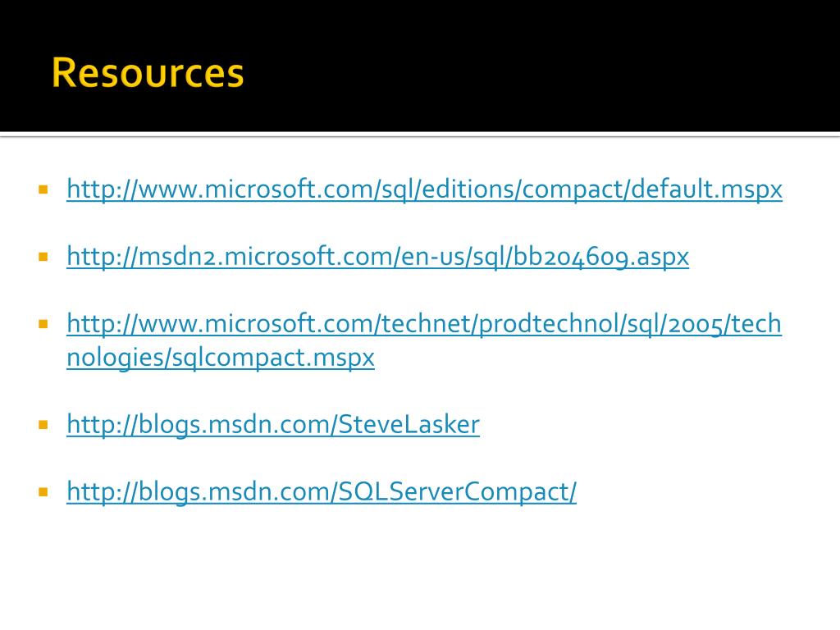Image resolution: width=840 pixels, height=630 pixels.
Task: Click the orange bullet beside the msdn2 link
Action: (x=43, y=257)
